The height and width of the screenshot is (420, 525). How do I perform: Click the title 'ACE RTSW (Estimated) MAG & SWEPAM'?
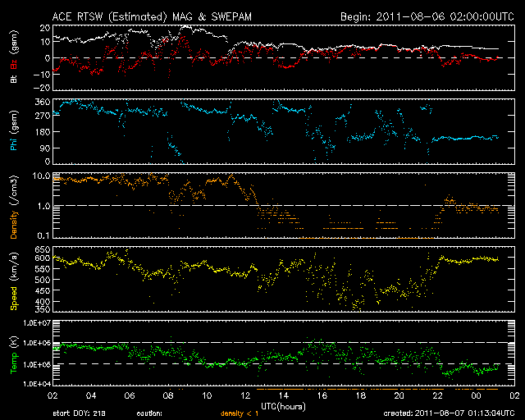point(152,17)
